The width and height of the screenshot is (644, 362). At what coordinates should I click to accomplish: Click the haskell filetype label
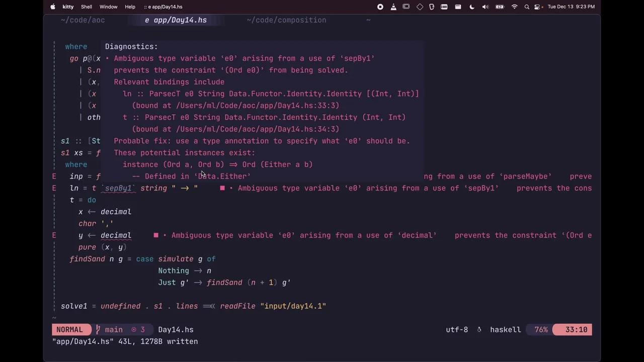tap(505, 330)
